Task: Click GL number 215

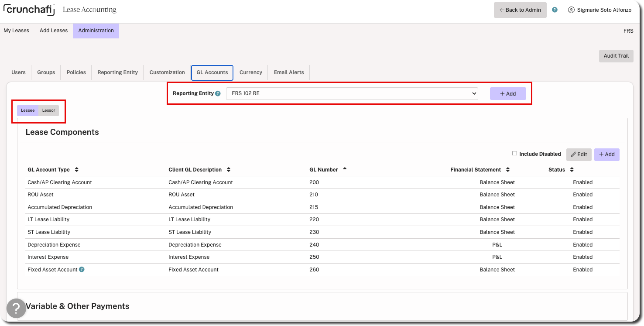Action: [314, 207]
